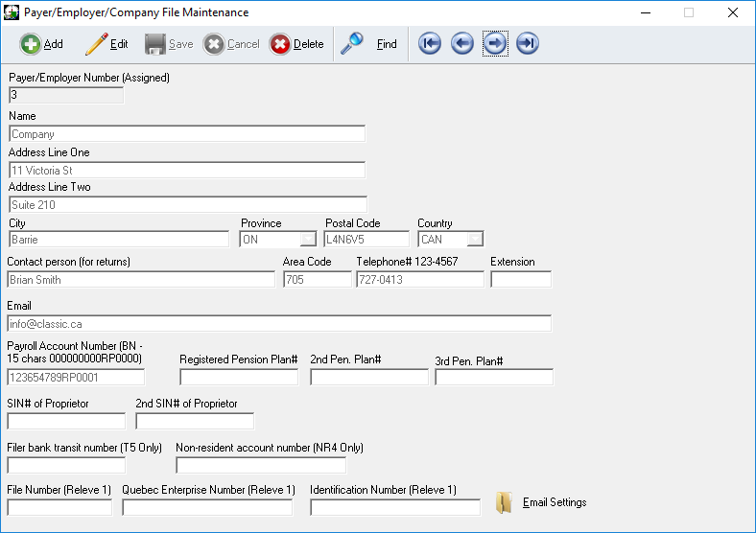This screenshot has width=756, height=533.
Task: Open the Email Settings link
Action: click(x=555, y=503)
